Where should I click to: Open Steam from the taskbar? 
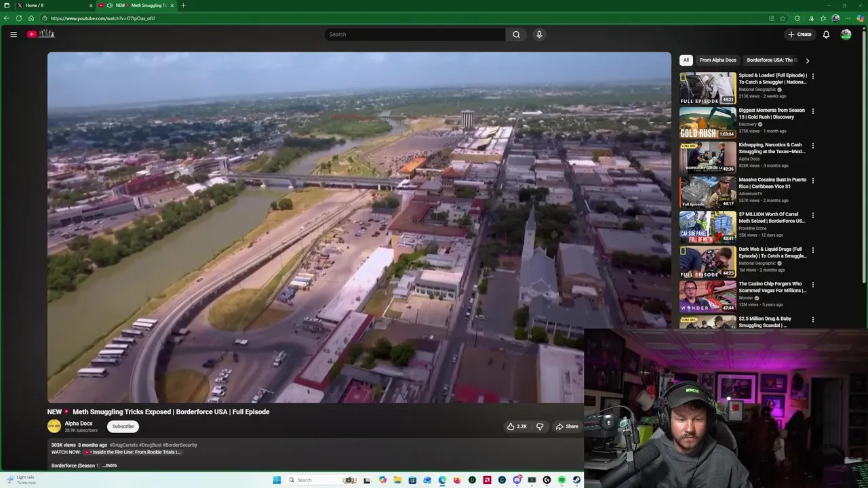point(576,480)
